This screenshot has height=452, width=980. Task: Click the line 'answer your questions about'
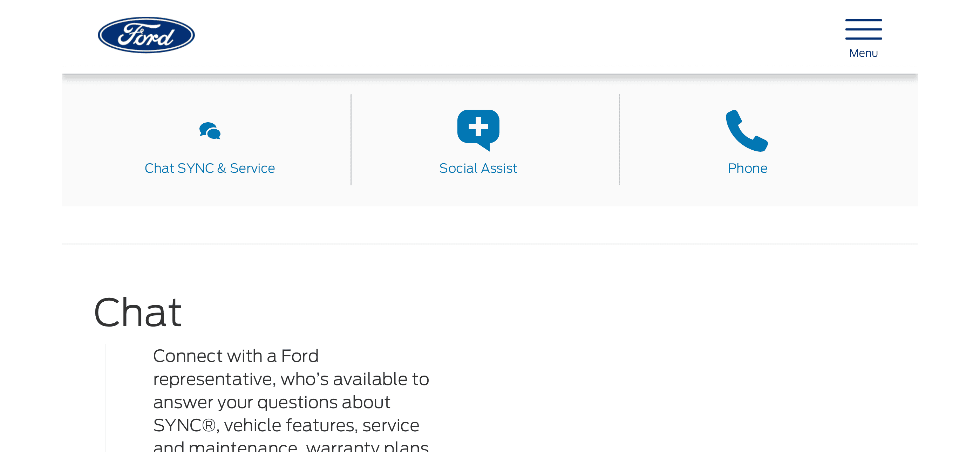coord(272,402)
